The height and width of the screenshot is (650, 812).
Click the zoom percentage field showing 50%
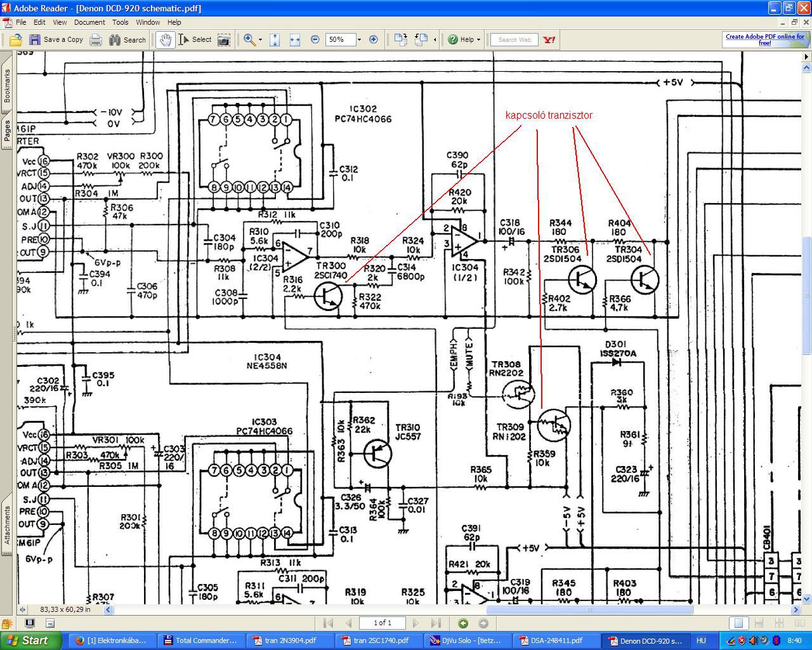click(339, 39)
